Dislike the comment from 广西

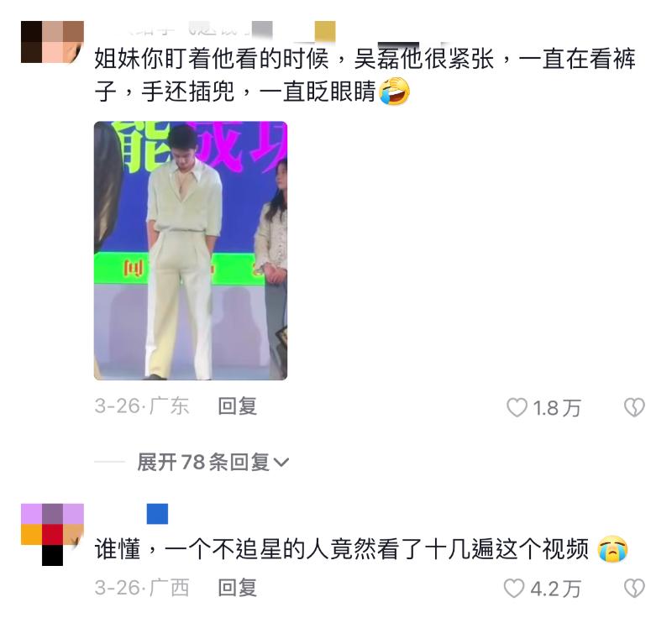pyautogui.click(x=634, y=588)
